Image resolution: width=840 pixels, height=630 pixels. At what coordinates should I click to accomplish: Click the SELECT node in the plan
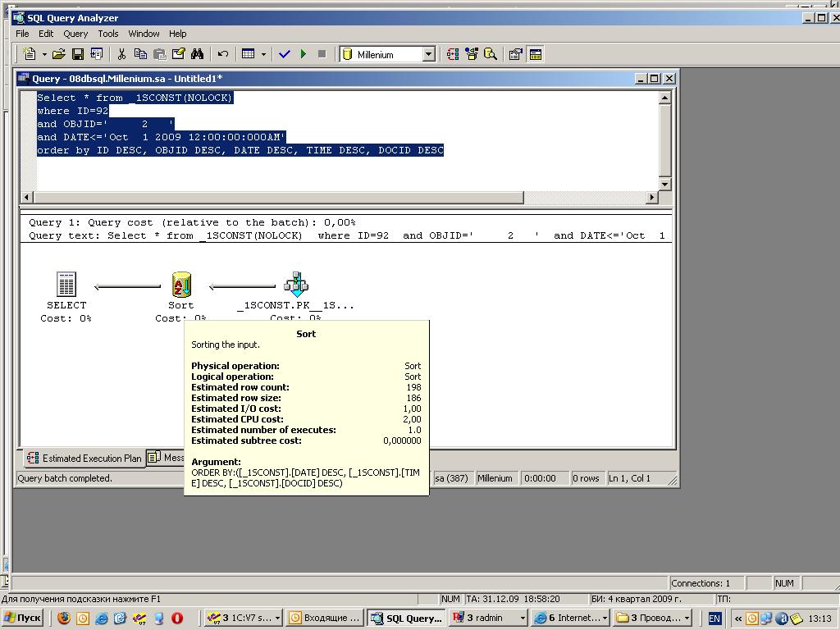[66, 286]
